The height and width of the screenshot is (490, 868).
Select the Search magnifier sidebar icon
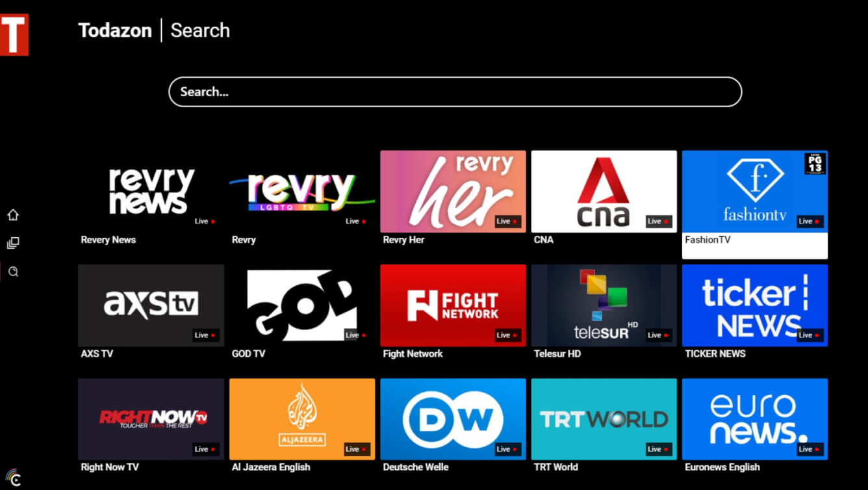pos(14,272)
